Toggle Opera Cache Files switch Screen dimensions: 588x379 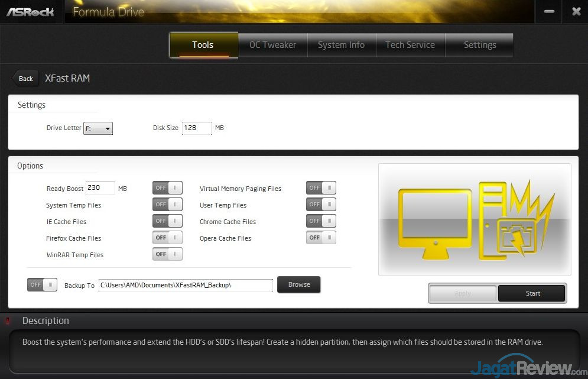321,237
